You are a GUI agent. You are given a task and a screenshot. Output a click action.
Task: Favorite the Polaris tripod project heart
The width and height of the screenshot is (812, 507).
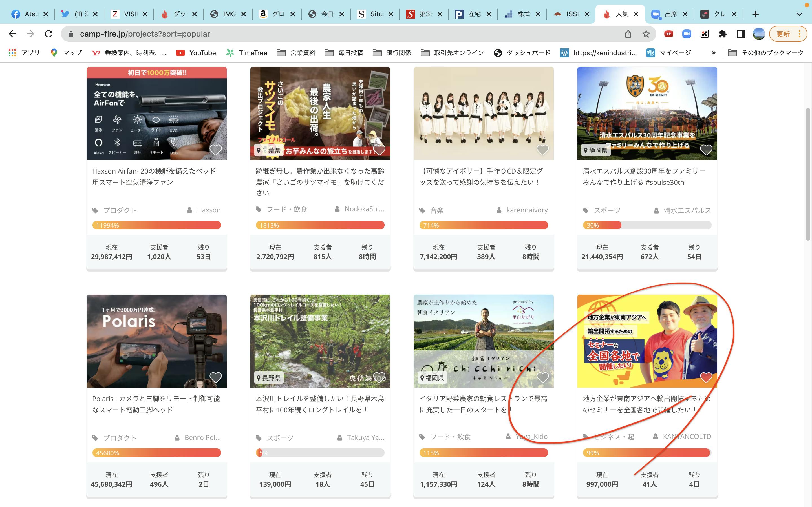[215, 377]
